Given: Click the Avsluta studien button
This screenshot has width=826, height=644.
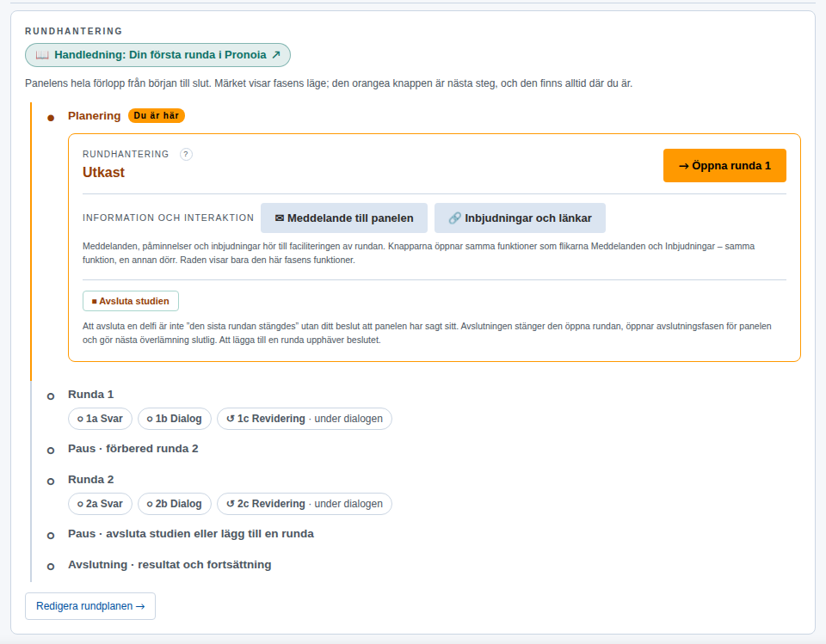Looking at the screenshot, I should tap(131, 301).
